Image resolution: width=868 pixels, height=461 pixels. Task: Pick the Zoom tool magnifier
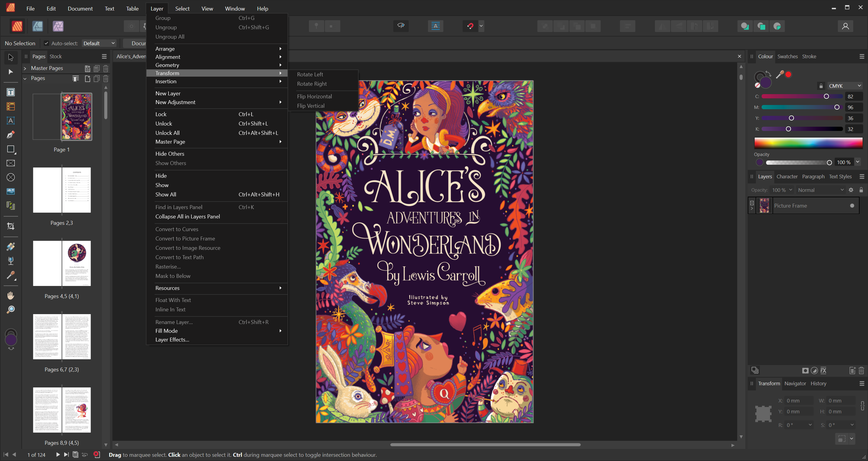coord(11,310)
